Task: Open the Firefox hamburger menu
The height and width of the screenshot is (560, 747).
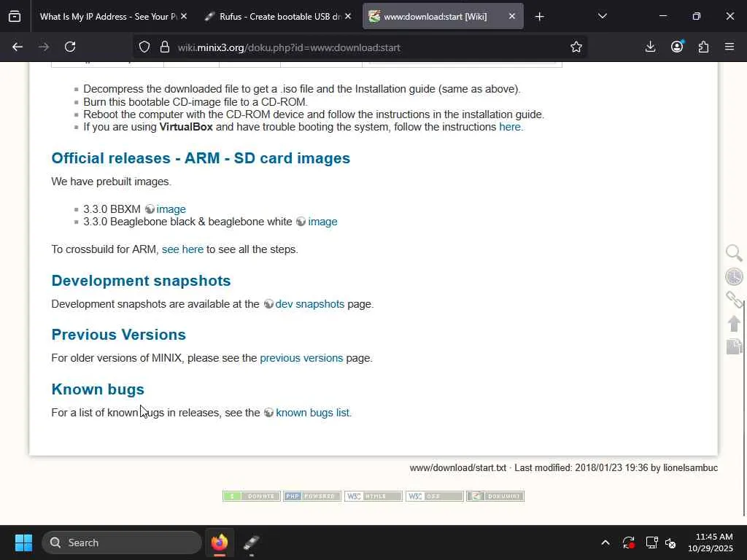Action: [x=729, y=47]
